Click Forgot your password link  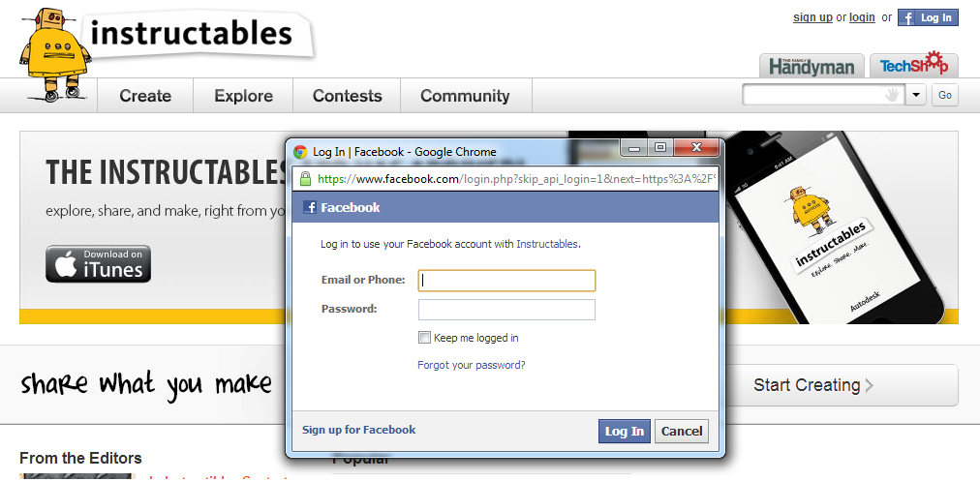471,365
